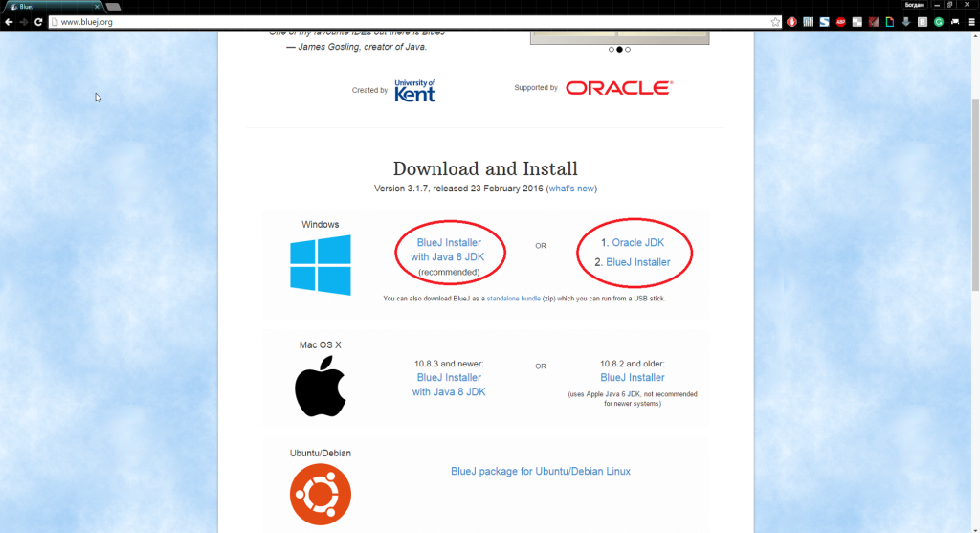Click the 'Ubuntu/Debian' label
980x533 pixels.
[x=320, y=453]
